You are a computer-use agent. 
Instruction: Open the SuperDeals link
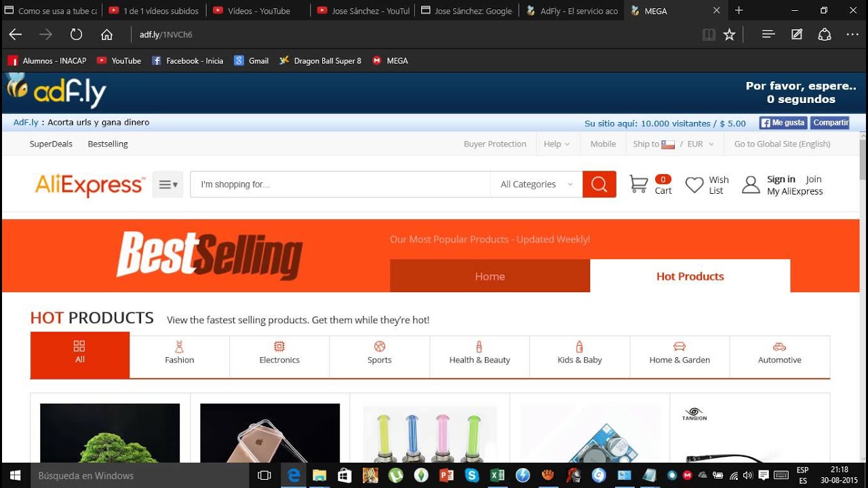point(51,144)
